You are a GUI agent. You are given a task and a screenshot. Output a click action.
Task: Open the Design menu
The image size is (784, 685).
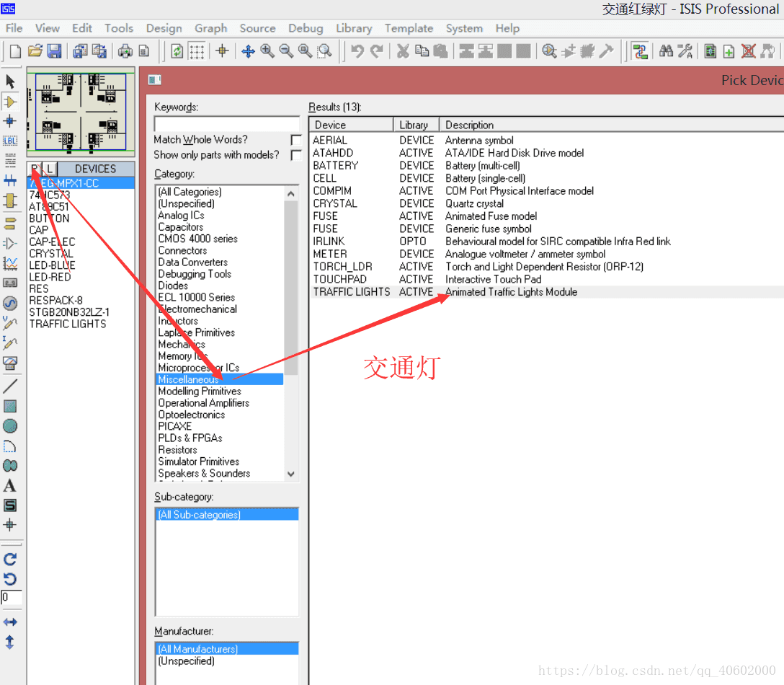[164, 29]
